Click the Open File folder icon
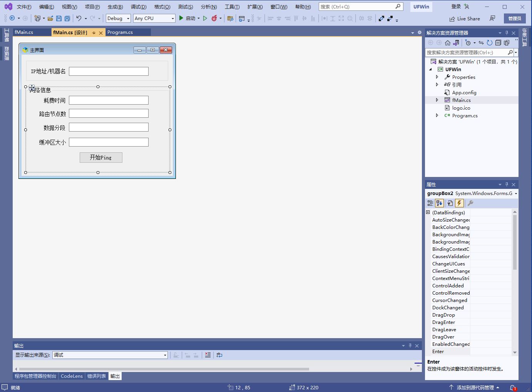This screenshot has height=392, width=532. click(50, 18)
